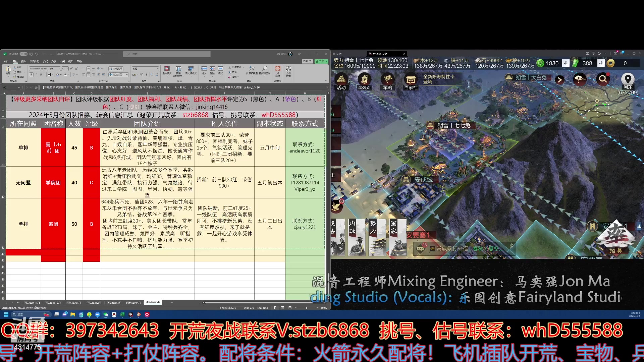
Task: Open Conditional Formatting (条件格式)
Action: pyautogui.click(x=167, y=71)
